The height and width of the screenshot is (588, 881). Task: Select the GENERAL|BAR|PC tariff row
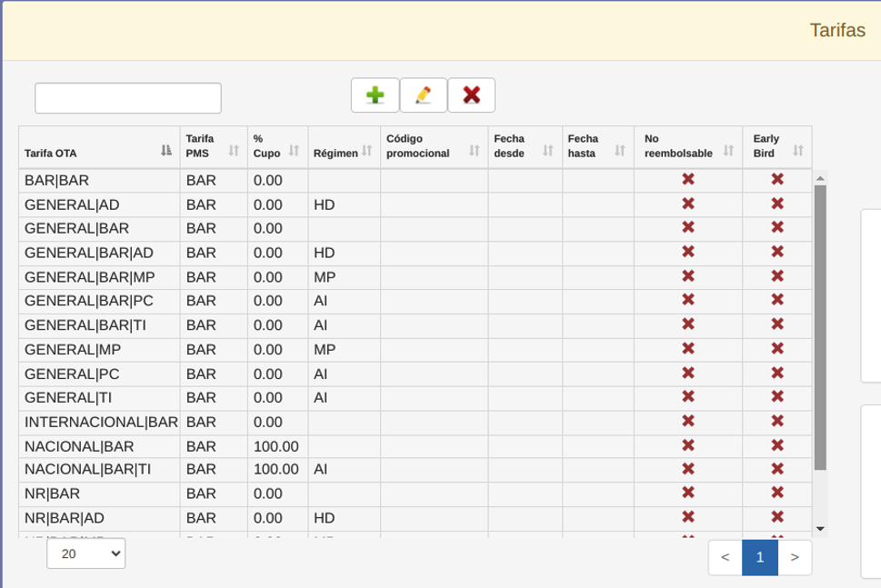(x=415, y=301)
